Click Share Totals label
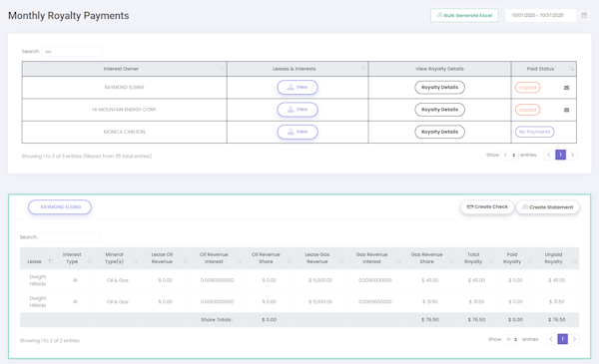Screen dimensions: 599x364 (x=217, y=320)
